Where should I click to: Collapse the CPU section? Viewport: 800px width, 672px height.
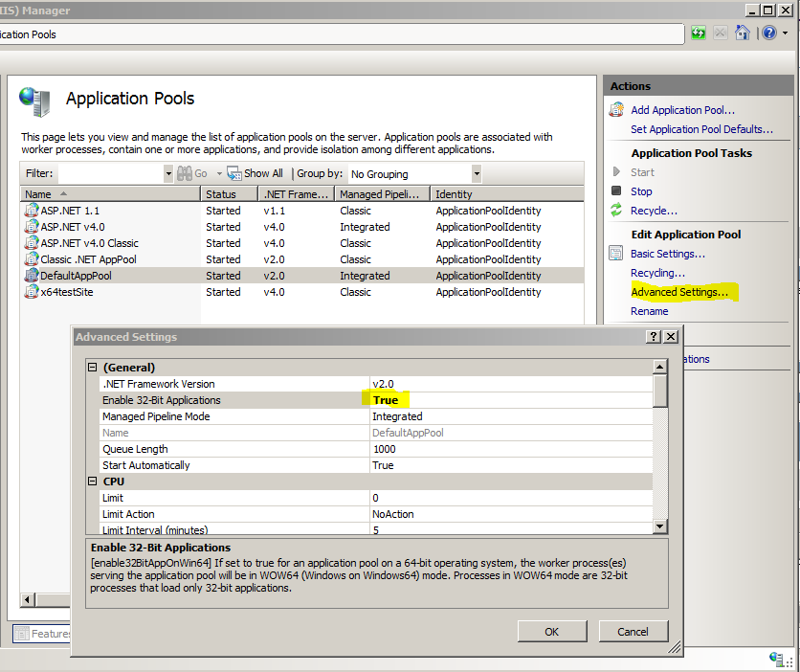(x=93, y=482)
